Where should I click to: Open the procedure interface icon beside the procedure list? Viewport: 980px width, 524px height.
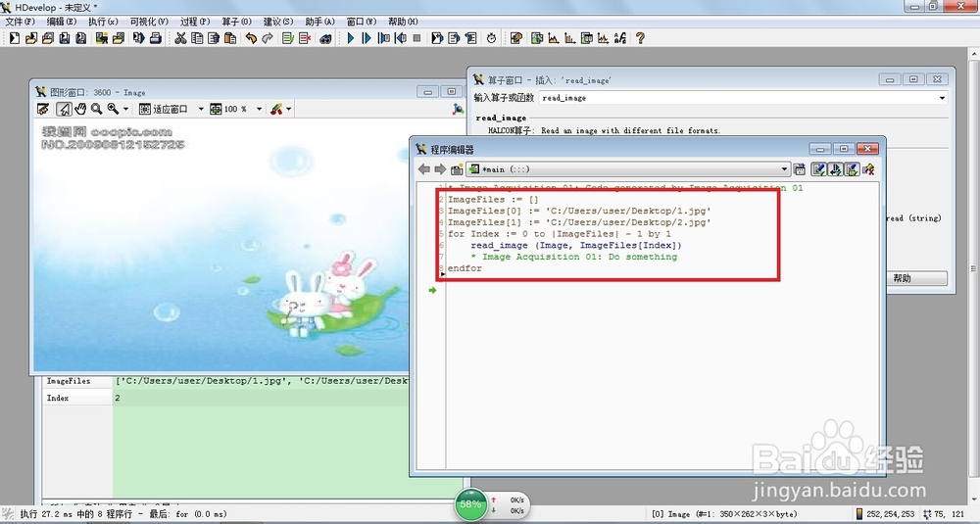(457, 169)
